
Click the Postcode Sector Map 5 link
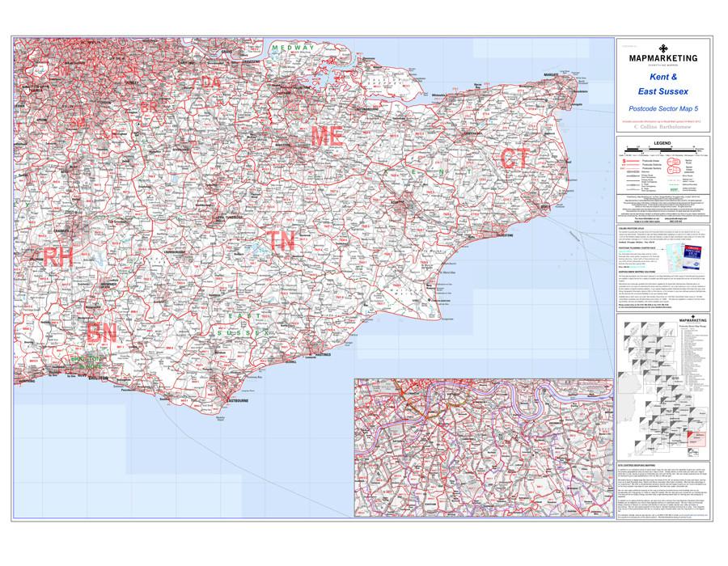pyautogui.click(x=663, y=110)
